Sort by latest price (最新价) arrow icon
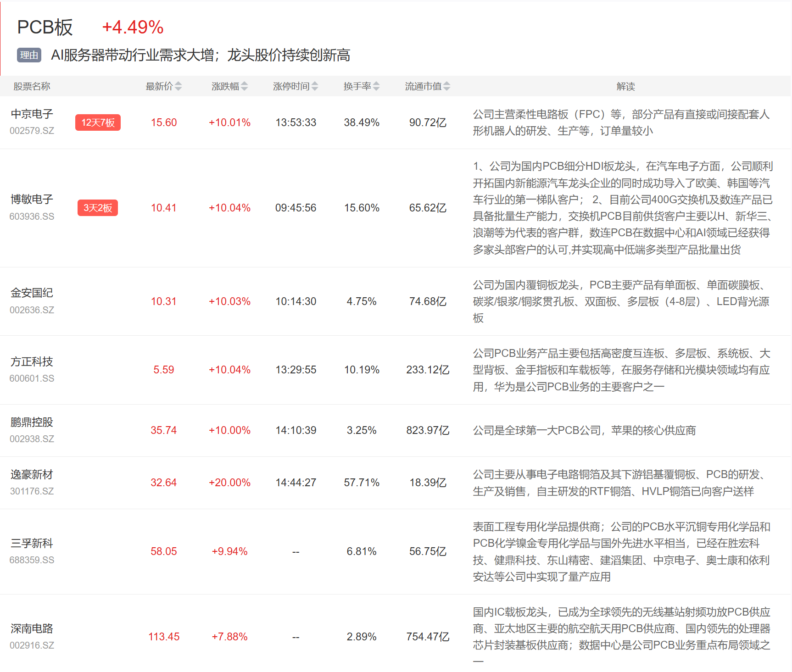 (178, 86)
